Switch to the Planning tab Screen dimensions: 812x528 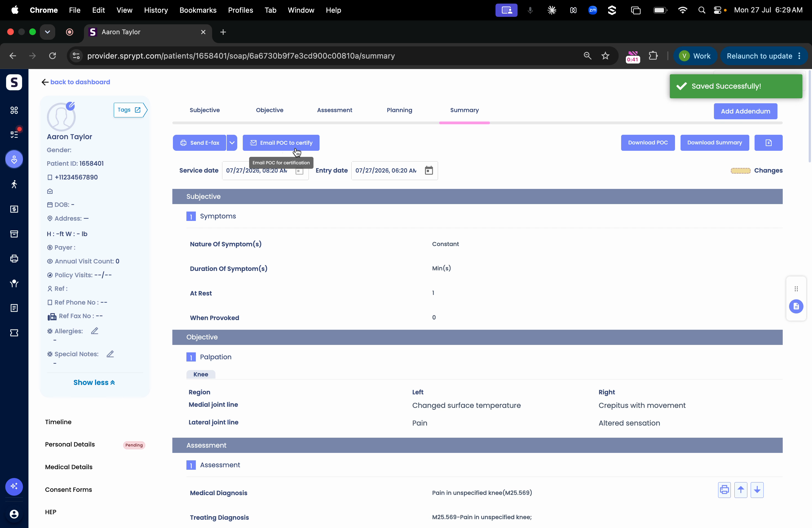coord(399,110)
